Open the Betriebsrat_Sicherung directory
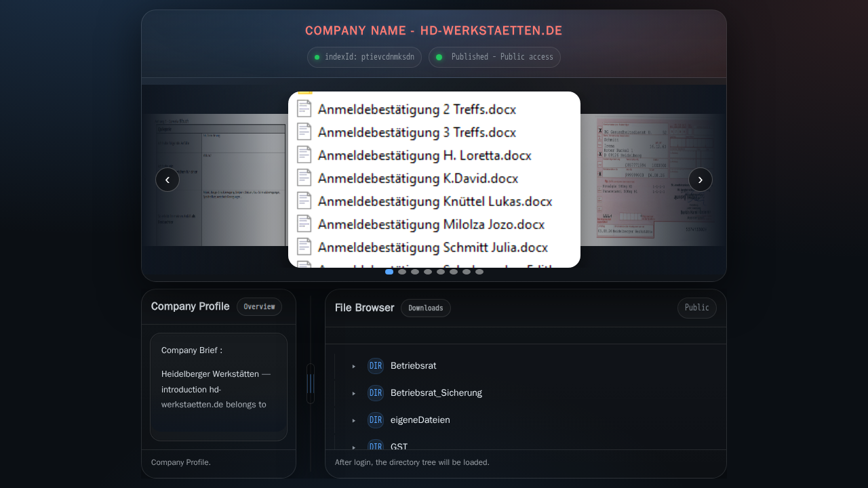Viewport: 868px width, 488px height. [436, 393]
